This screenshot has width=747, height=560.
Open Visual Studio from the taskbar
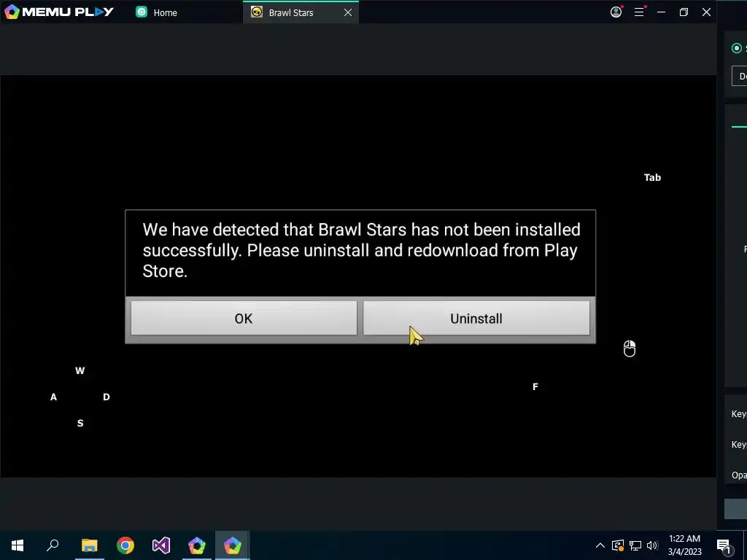coord(161,545)
